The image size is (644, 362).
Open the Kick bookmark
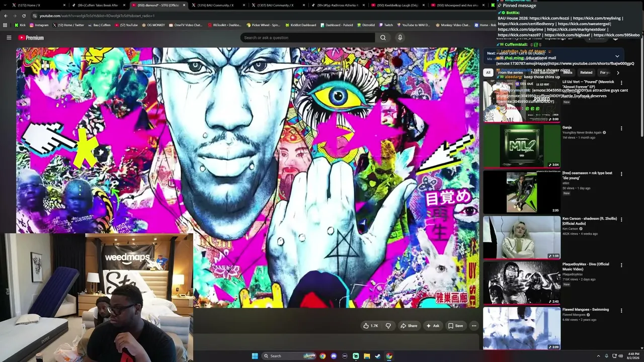[x=20, y=25]
